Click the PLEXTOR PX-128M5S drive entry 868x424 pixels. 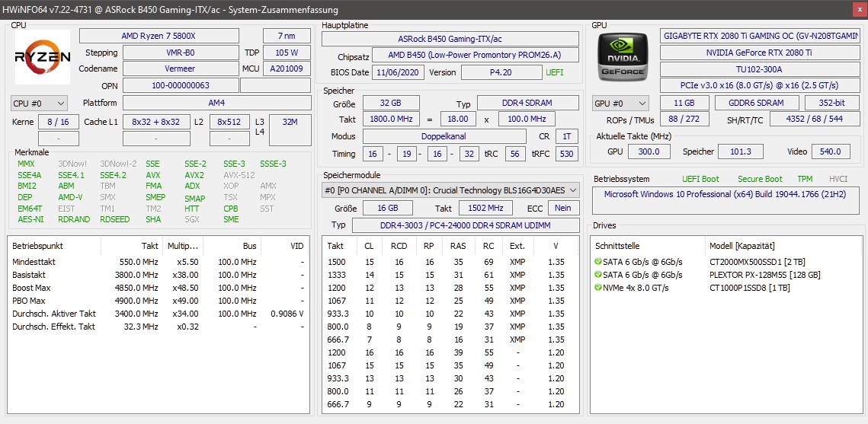tap(764, 275)
